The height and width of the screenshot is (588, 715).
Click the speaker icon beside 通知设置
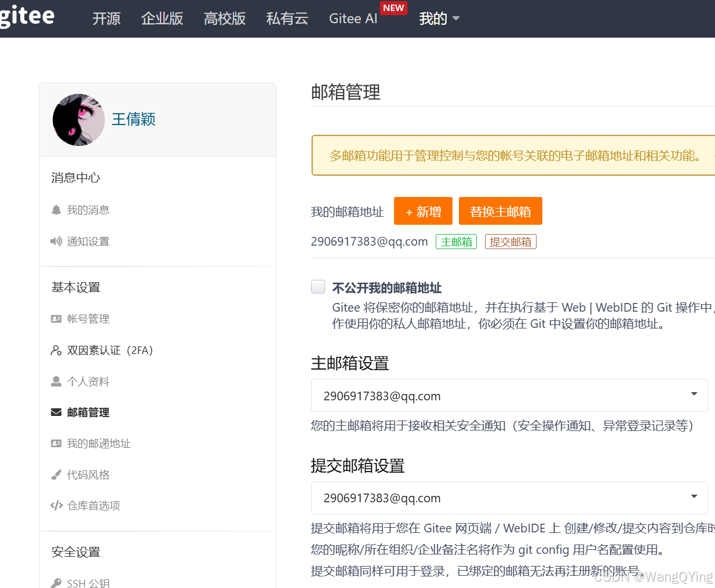click(x=56, y=241)
